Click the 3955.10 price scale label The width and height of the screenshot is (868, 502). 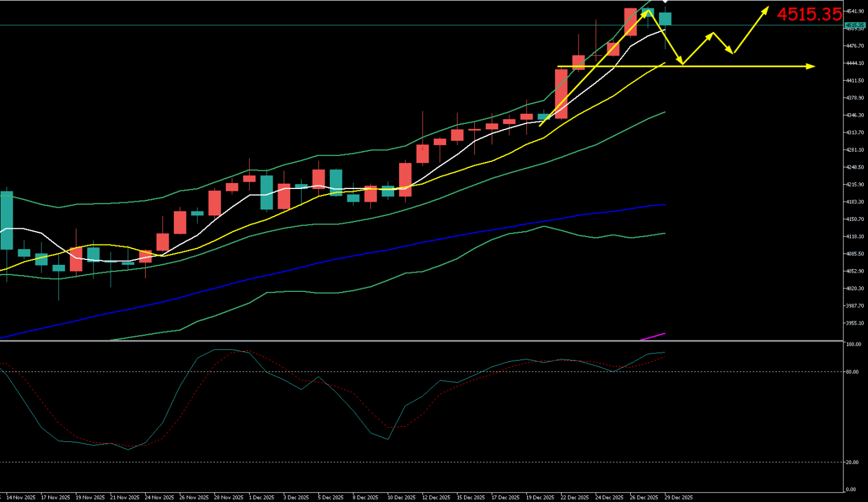(x=855, y=323)
